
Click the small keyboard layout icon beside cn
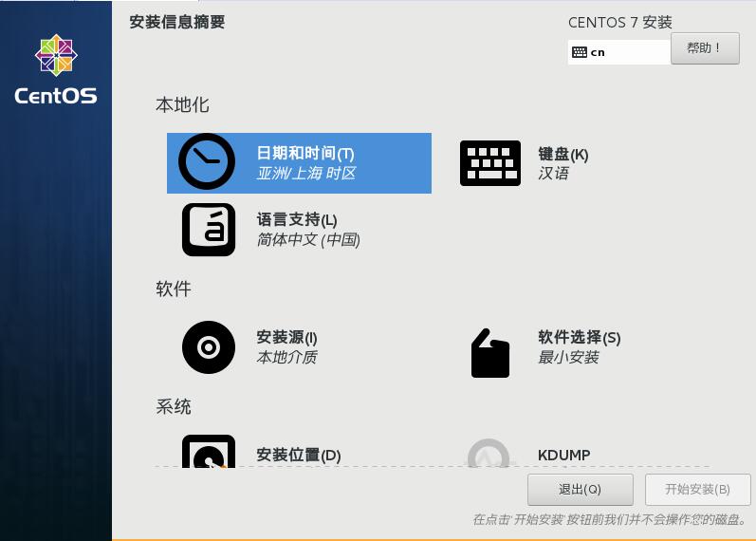pyautogui.click(x=580, y=52)
